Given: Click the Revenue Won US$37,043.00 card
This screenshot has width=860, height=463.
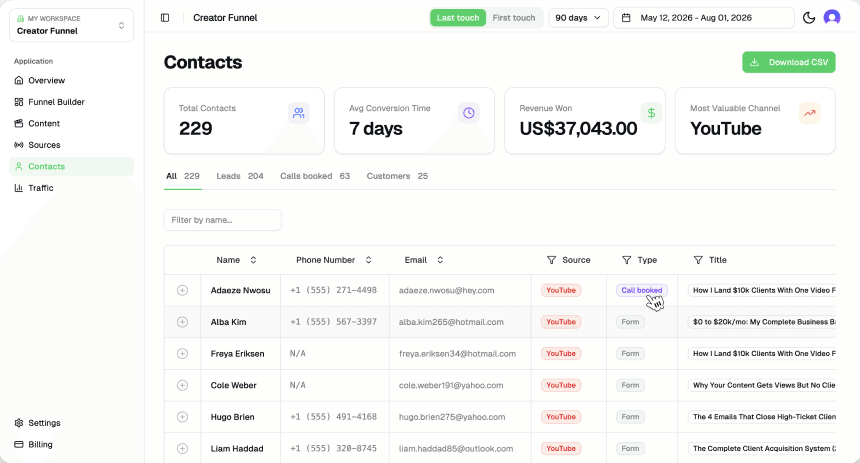Looking at the screenshot, I should [x=585, y=121].
